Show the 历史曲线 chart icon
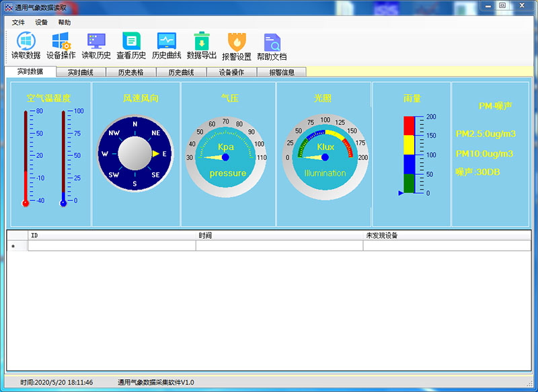 (166, 42)
